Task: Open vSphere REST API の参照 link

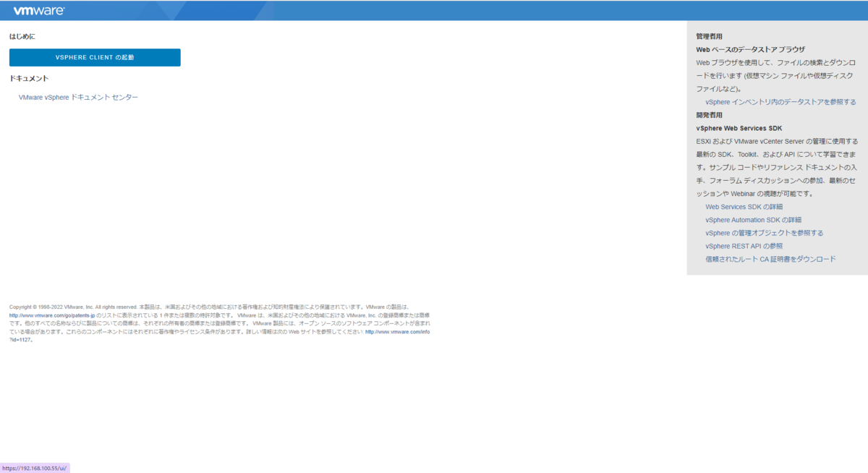Action: click(x=744, y=246)
